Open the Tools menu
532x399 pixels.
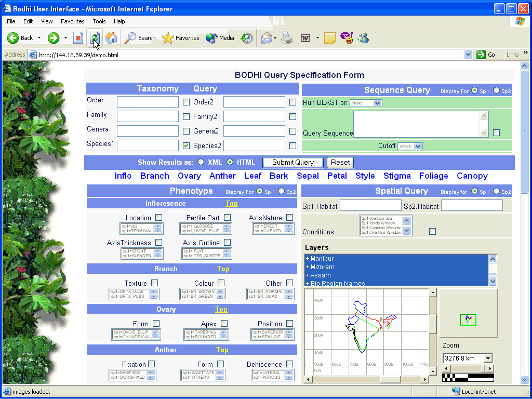pos(99,21)
